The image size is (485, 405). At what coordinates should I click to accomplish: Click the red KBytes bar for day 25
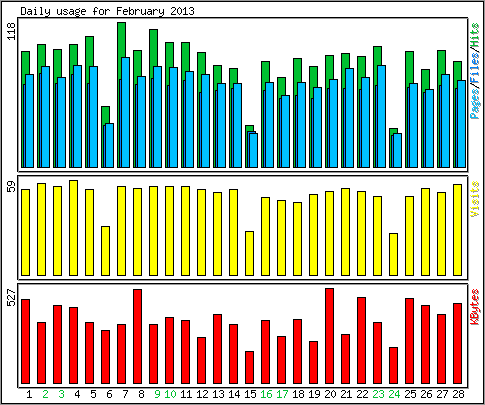click(409, 341)
